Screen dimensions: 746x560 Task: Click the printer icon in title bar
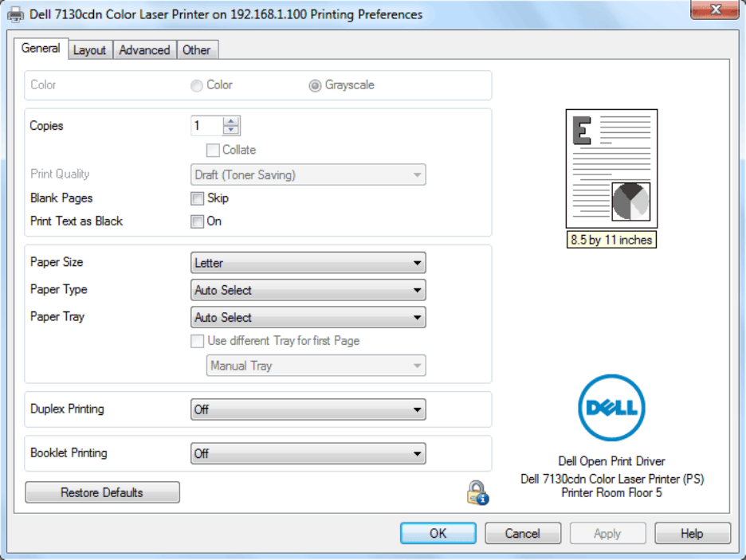tap(15, 14)
